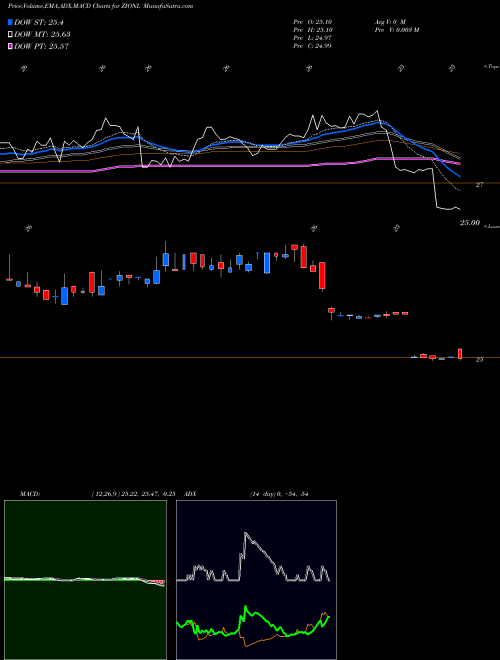Click the tall blue candlestick before the drop
The width and height of the screenshot is (500, 660).
pyautogui.click(x=267, y=263)
